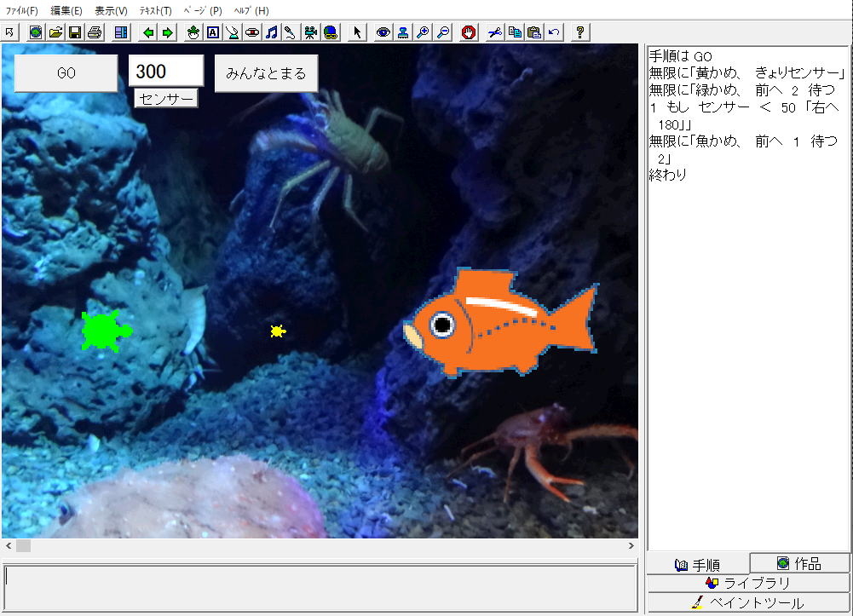Image resolution: width=853 pixels, height=616 pixels.
Task: Expand the ライブラリ panel
Action: coord(748,584)
